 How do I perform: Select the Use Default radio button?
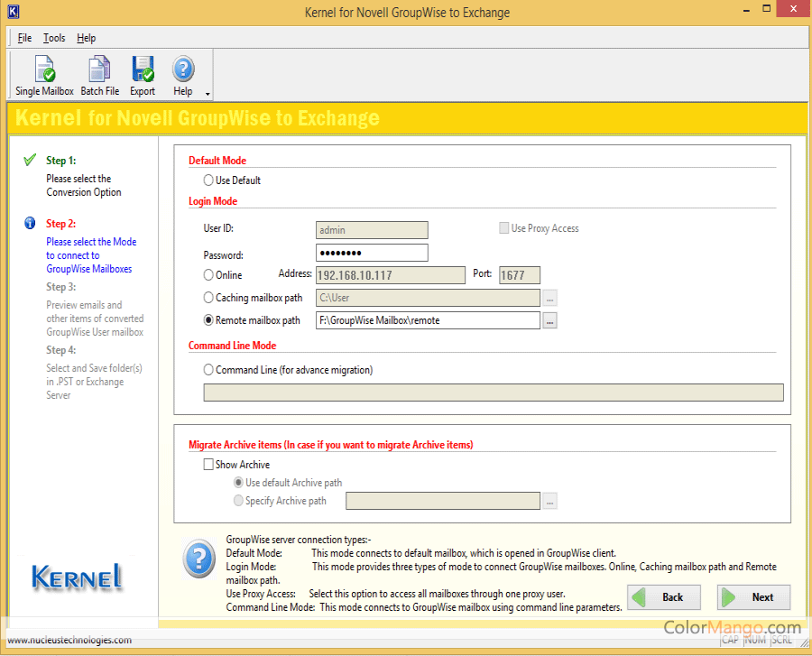[209, 180]
